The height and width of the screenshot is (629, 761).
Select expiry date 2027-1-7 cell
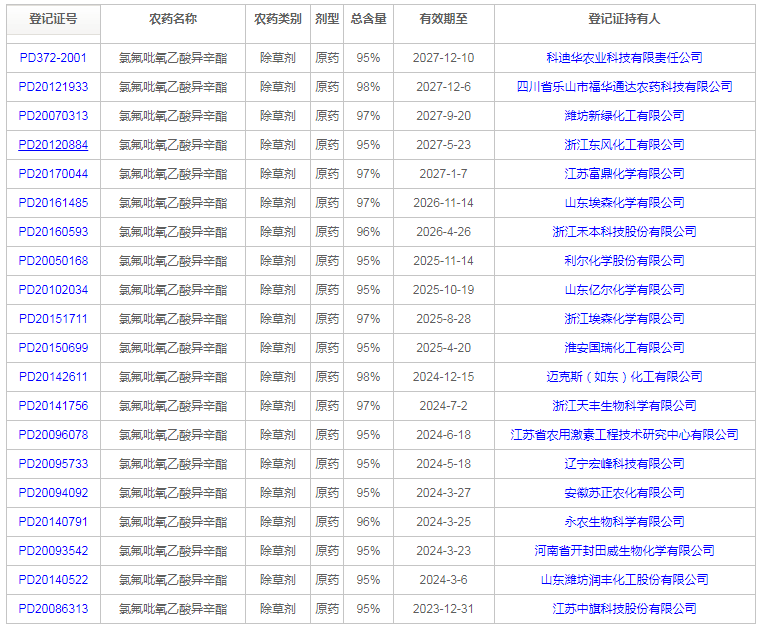(x=444, y=174)
